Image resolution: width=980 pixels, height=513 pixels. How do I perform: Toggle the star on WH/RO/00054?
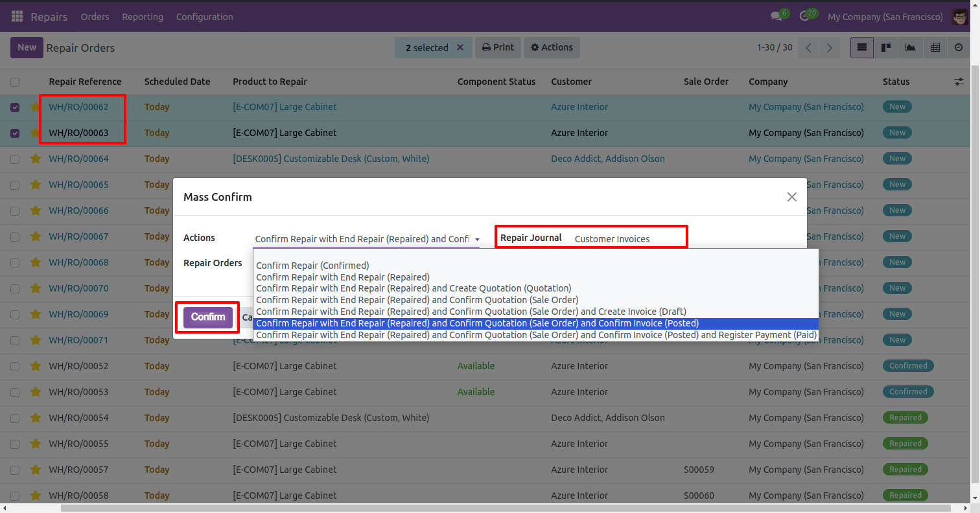36,418
